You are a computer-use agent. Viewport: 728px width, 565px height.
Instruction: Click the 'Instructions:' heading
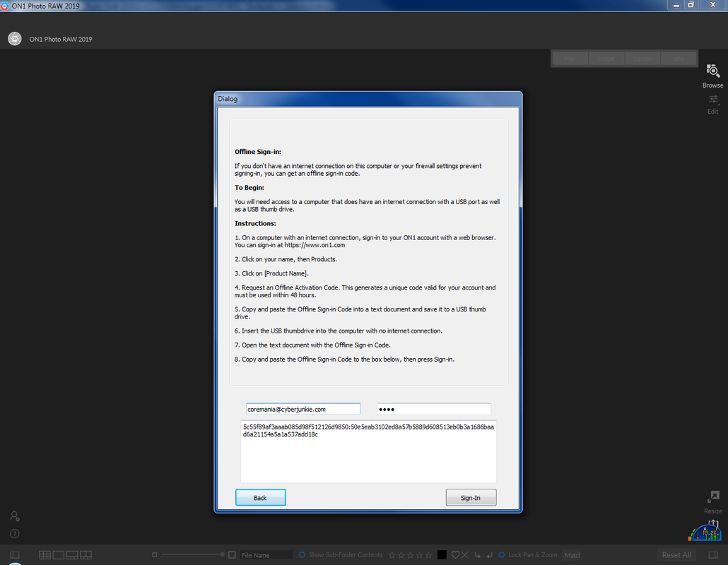(255, 223)
